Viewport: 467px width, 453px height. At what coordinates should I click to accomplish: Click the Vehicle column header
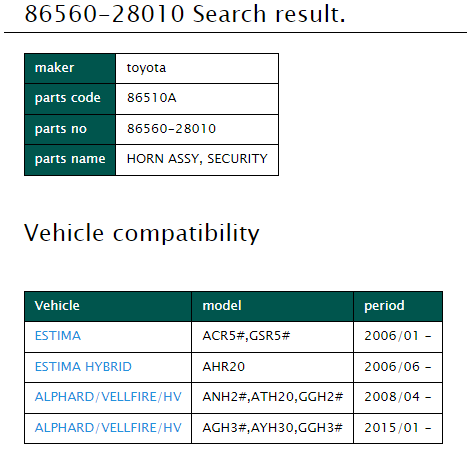click(108, 306)
